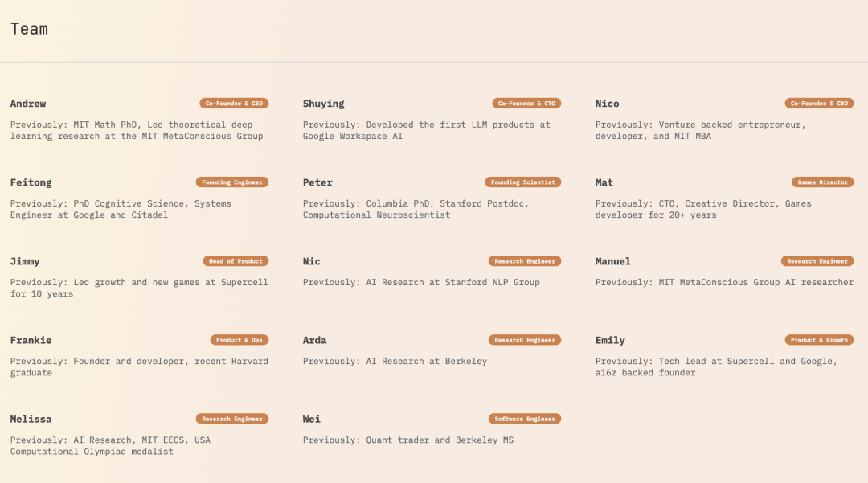
Task: Click the Games Director badge
Action: pos(823,182)
